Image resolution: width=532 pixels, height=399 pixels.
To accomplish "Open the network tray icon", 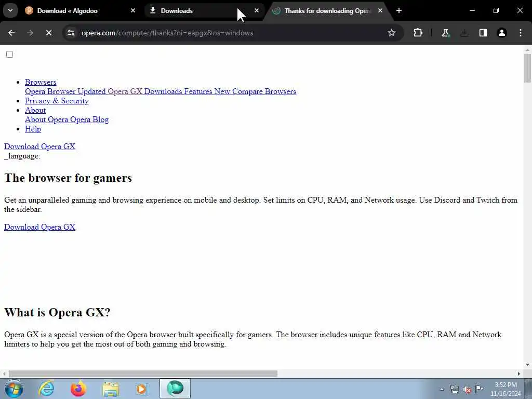I will click(454, 390).
